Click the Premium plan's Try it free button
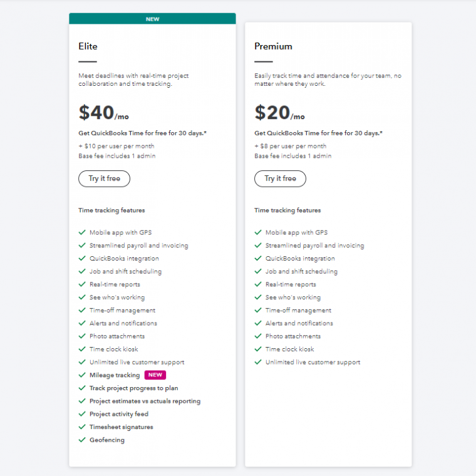 pyautogui.click(x=280, y=178)
